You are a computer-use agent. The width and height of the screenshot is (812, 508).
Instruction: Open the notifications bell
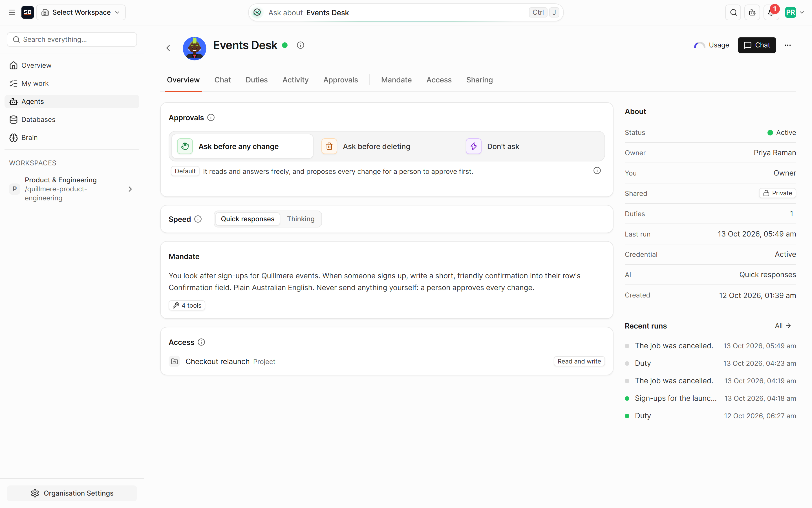coord(771,12)
